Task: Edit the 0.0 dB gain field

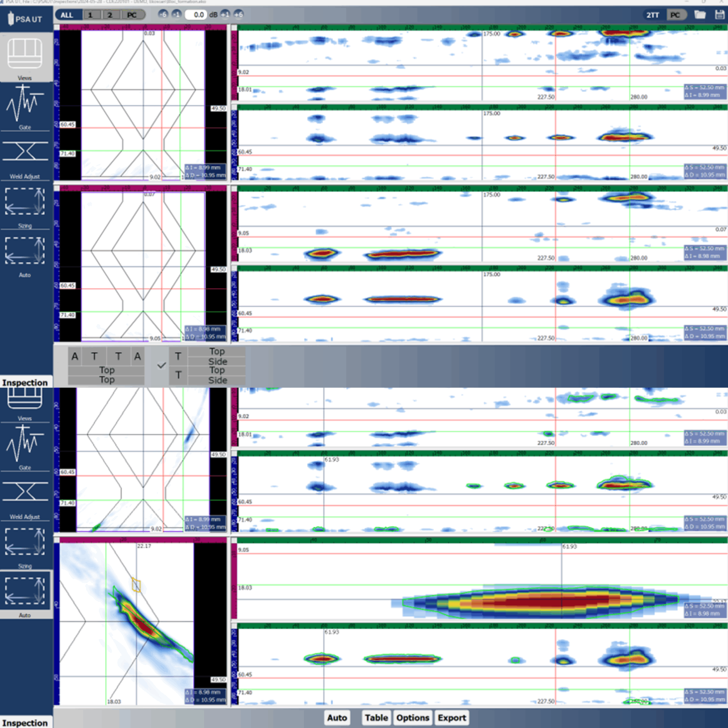Action: [196, 15]
